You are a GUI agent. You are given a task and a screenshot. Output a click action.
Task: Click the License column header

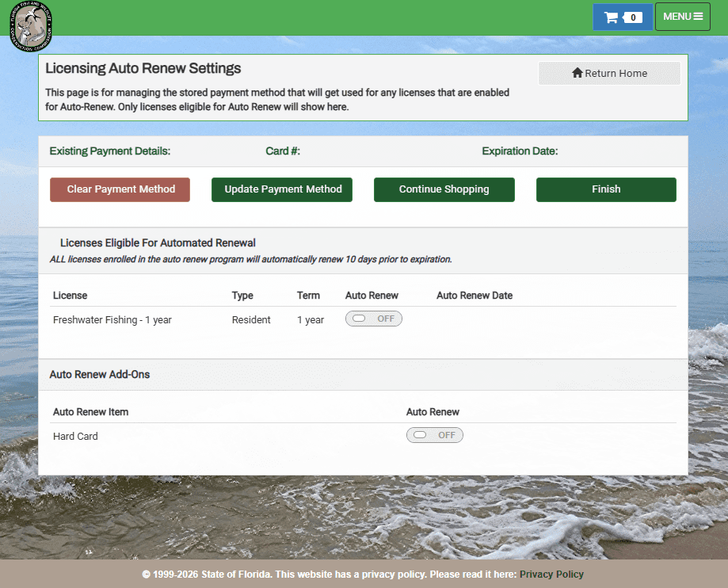pos(70,296)
